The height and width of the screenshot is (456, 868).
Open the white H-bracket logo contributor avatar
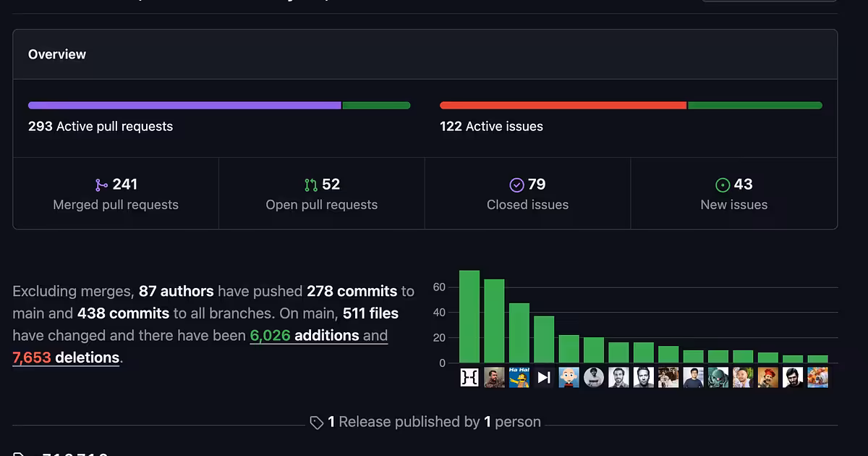[469, 377]
